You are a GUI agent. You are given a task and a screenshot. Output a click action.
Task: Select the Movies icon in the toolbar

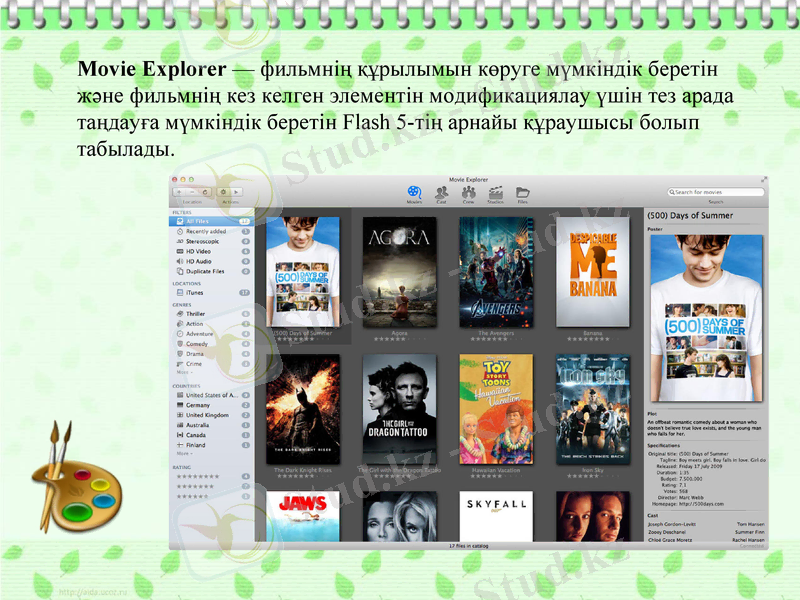tap(414, 193)
